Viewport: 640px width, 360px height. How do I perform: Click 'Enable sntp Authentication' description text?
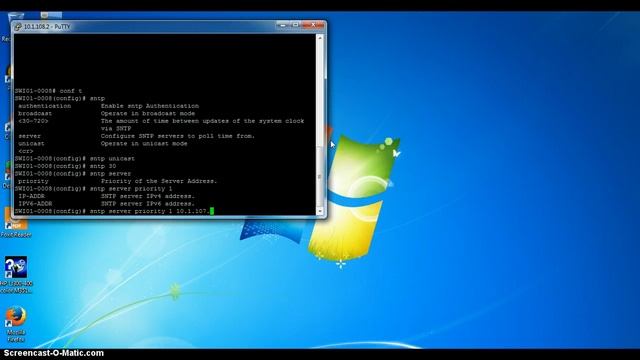[150, 106]
